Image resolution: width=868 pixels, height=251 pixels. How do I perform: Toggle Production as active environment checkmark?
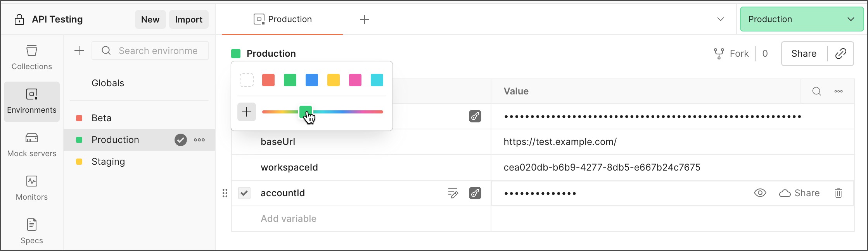(x=180, y=140)
